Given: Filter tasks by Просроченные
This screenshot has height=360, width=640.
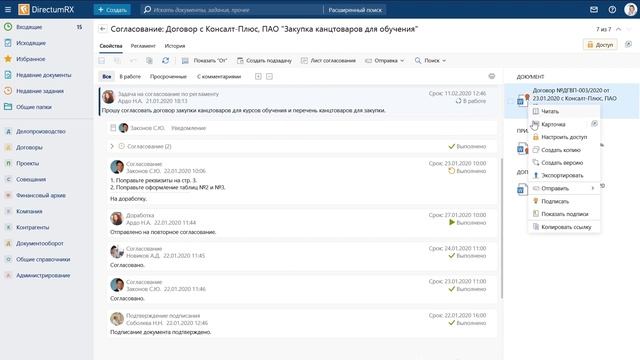Looking at the screenshot, I should click(168, 76).
